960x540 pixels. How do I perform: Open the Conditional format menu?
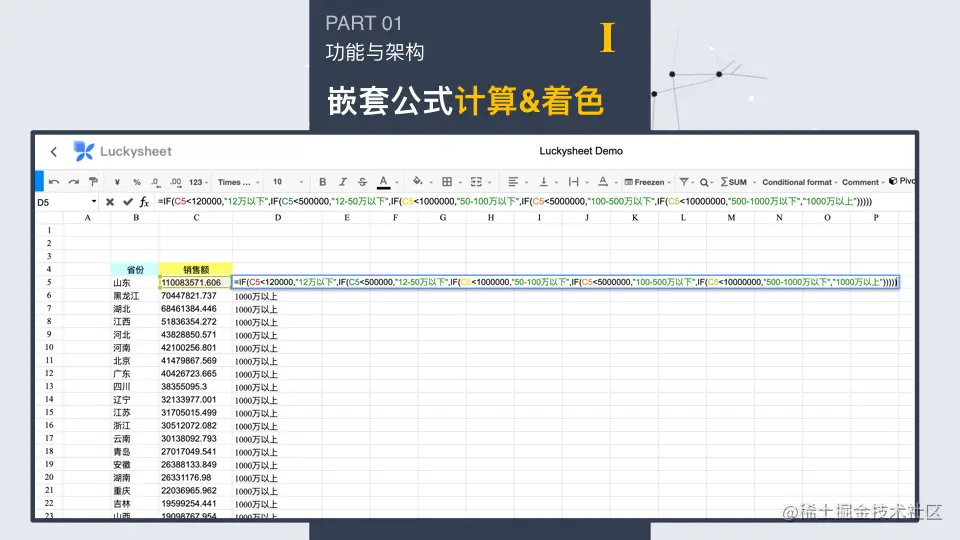(799, 182)
